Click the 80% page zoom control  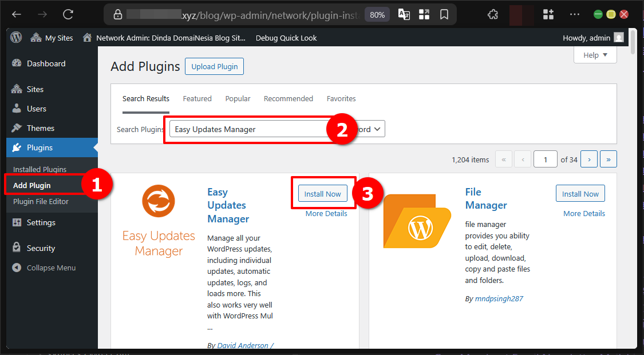click(377, 14)
